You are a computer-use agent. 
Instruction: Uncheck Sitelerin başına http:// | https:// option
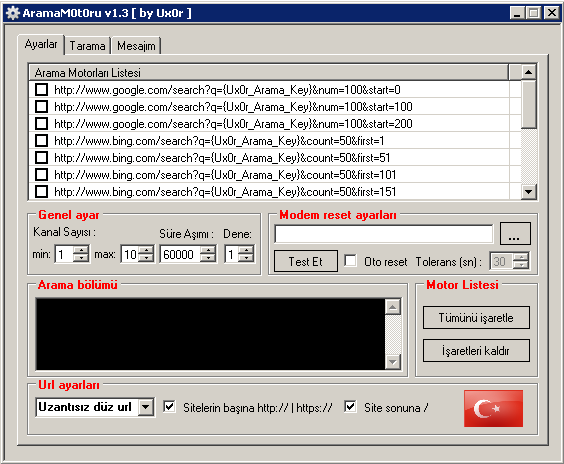pyautogui.click(x=169, y=407)
